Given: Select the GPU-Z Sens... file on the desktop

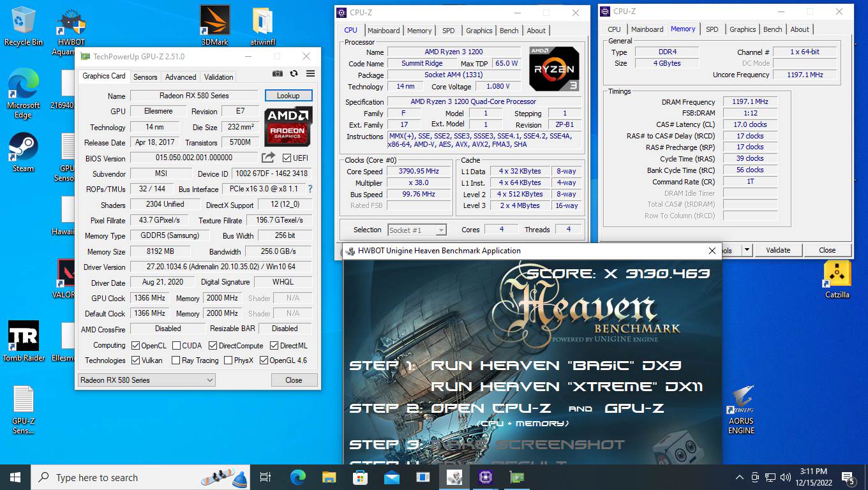Looking at the screenshot, I should (x=24, y=410).
